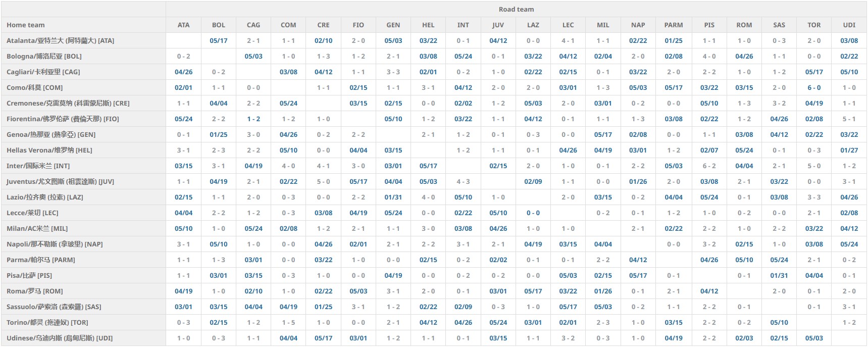Open Atalanta vs Bologna 05/17 fixture

point(219,40)
